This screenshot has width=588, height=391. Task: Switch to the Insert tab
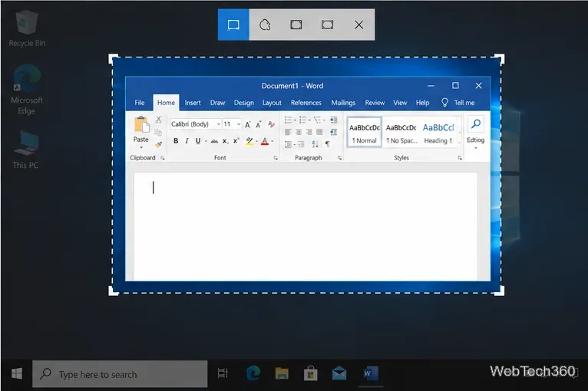193,103
